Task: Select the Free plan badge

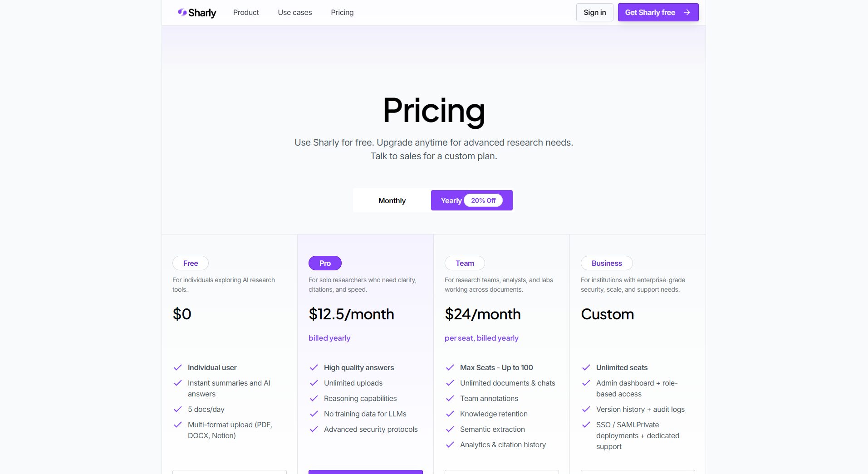Action: point(191,263)
